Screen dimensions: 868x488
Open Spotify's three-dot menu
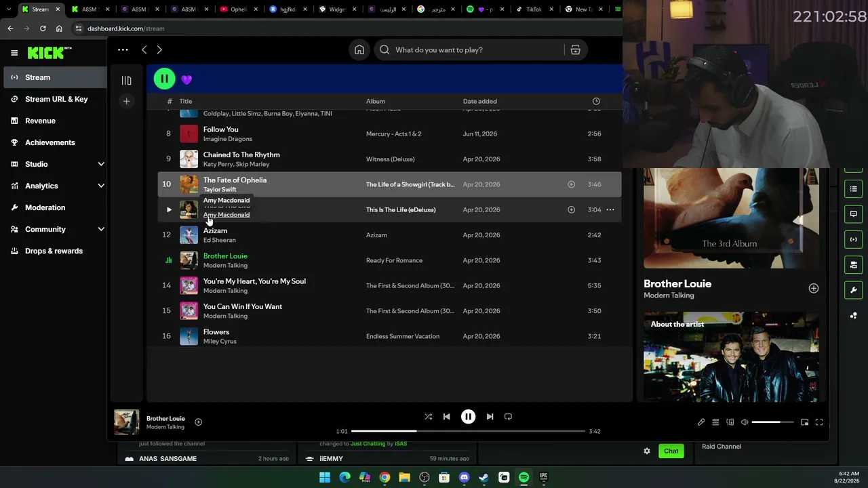(123, 49)
